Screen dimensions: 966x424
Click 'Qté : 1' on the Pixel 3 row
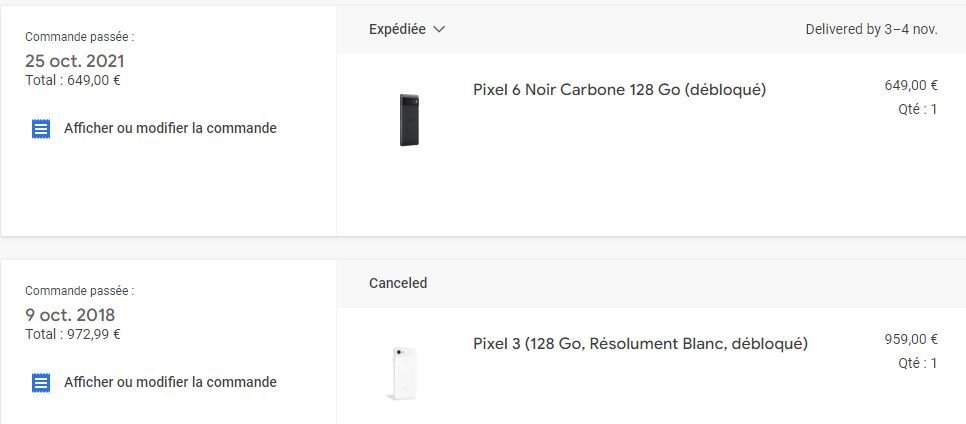[917, 363]
